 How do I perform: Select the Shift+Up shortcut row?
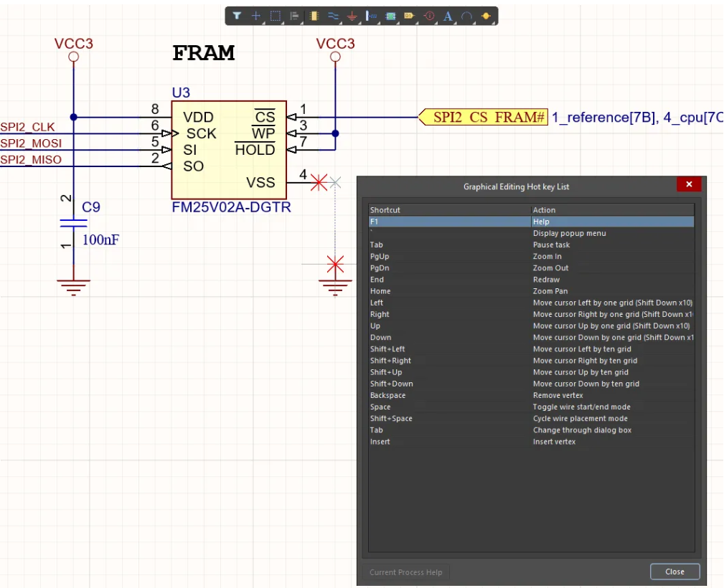pyautogui.click(x=531, y=372)
